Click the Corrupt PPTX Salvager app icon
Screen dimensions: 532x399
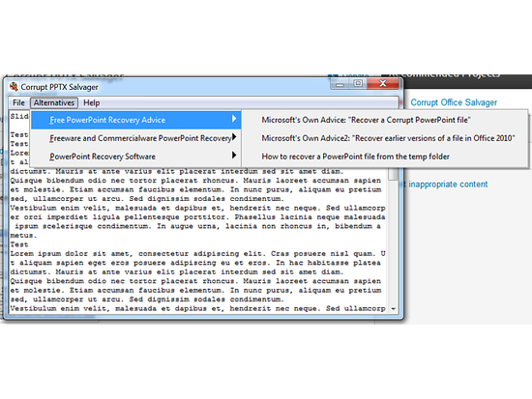tap(14, 87)
